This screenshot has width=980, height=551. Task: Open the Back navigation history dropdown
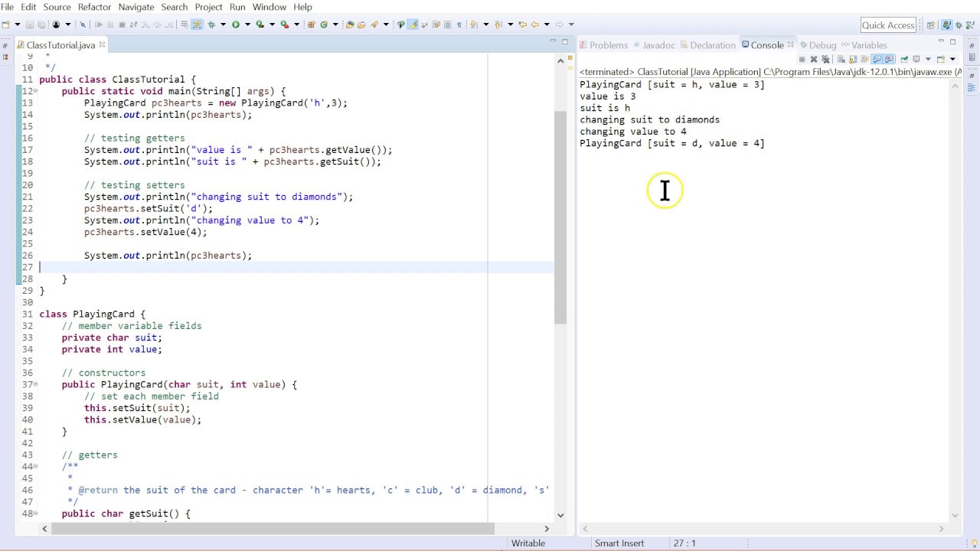pyautogui.click(x=547, y=24)
